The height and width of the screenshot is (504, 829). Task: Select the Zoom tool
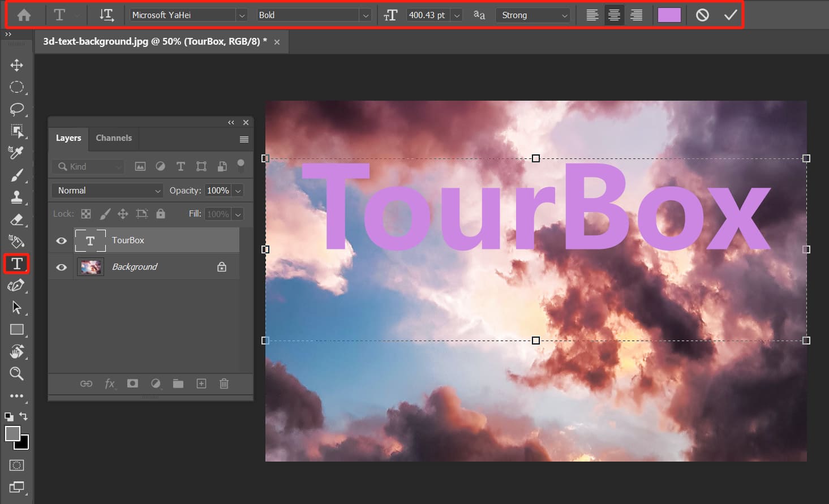(16, 373)
